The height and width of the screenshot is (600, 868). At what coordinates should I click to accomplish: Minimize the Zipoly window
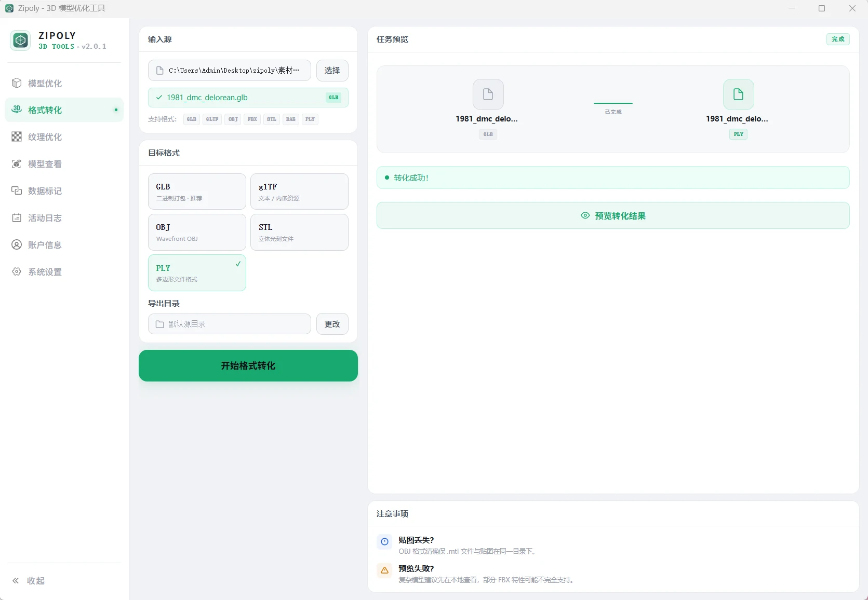tap(792, 8)
